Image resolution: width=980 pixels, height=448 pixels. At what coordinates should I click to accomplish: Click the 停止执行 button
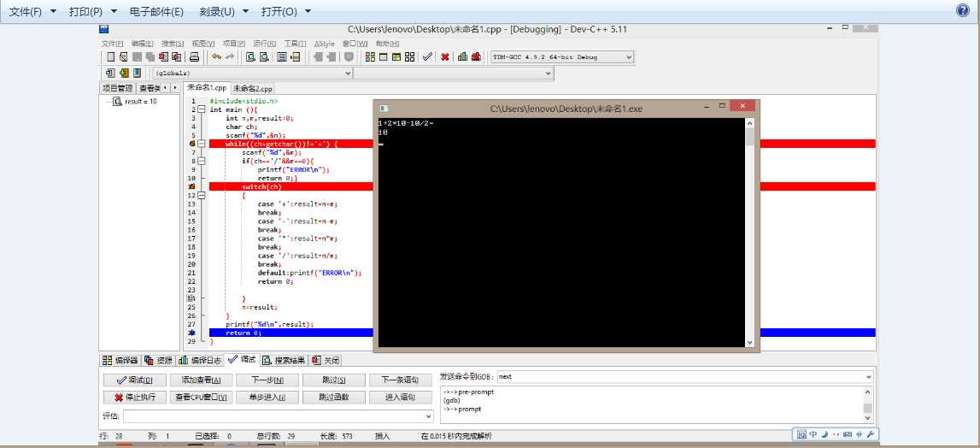tap(134, 397)
